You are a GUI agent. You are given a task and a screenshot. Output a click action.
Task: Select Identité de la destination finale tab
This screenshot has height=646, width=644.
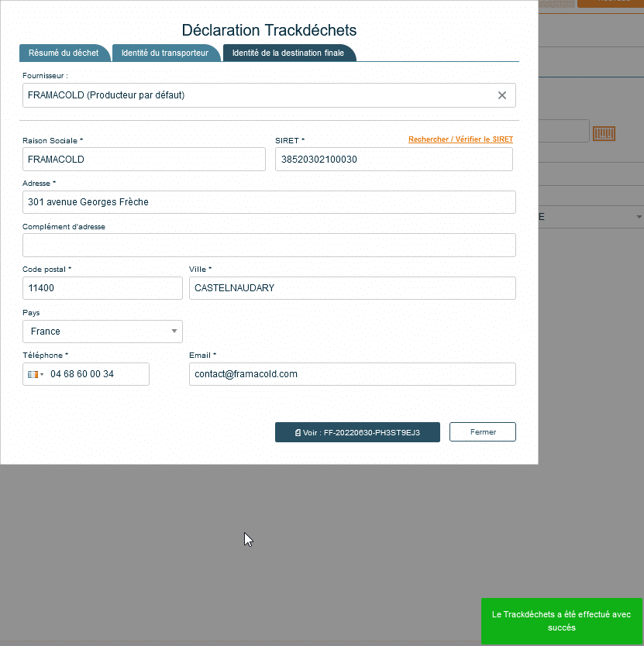288,53
